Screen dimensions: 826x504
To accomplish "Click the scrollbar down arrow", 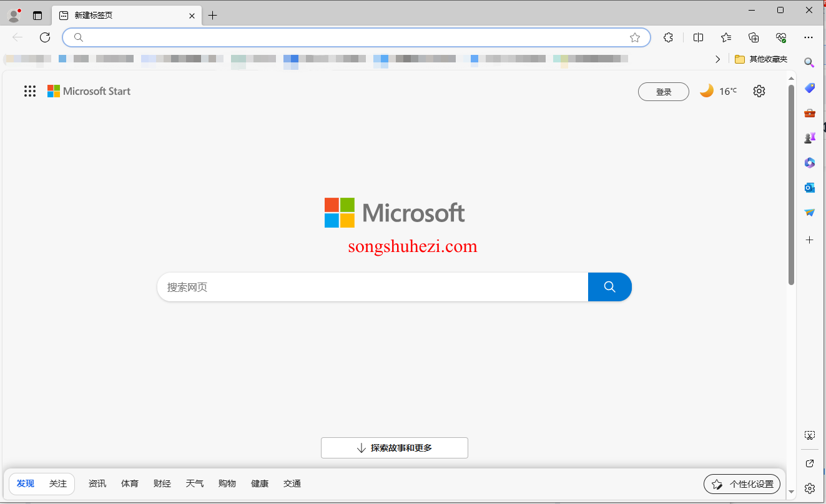I will click(x=792, y=492).
